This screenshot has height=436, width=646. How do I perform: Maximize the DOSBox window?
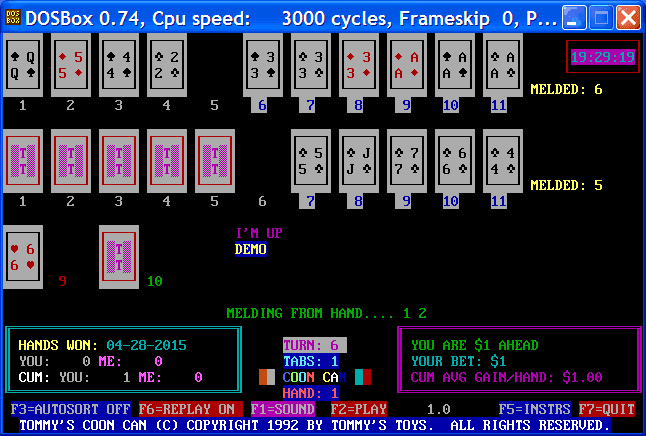click(x=600, y=16)
